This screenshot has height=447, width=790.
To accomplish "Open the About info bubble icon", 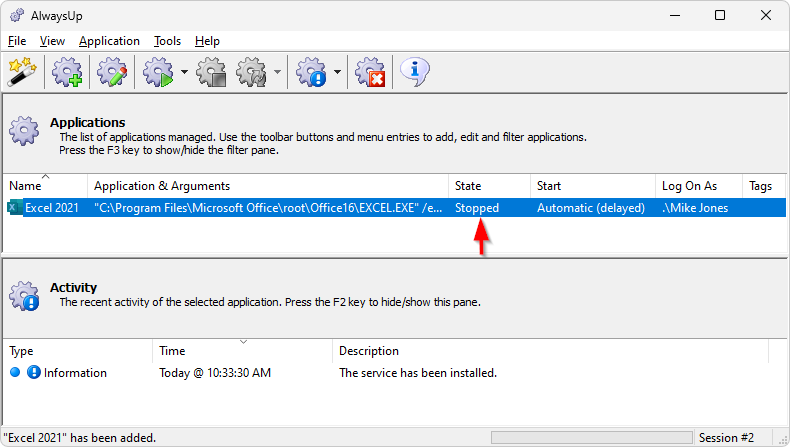I will pos(415,72).
